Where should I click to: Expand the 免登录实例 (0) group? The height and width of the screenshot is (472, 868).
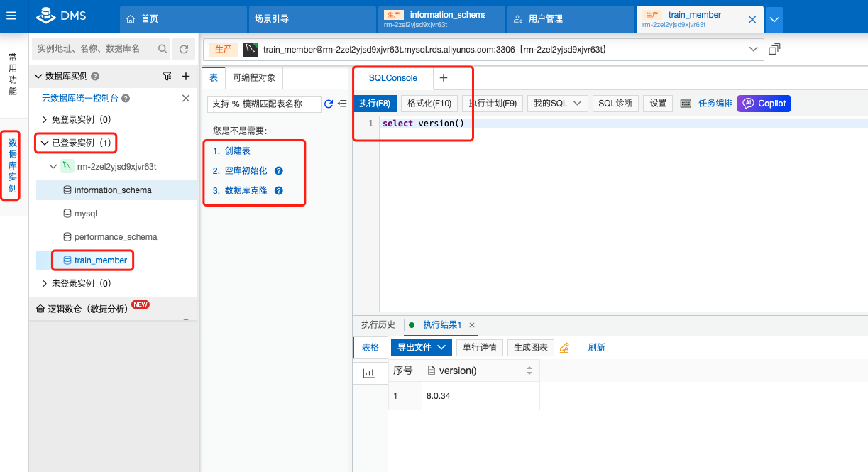click(x=45, y=119)
